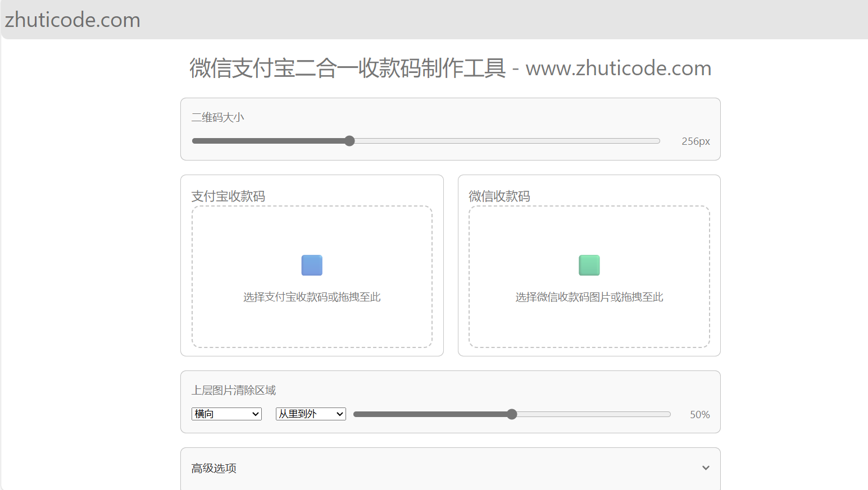Click the blue Alipay upload icon
This screenshot has width=868, height=490.
tap(312, 265)
